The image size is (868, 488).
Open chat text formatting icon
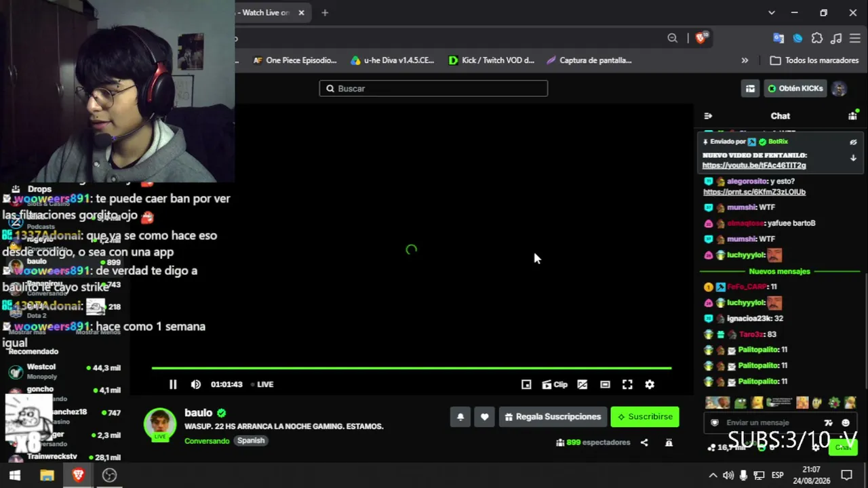[x=830, y=423]
